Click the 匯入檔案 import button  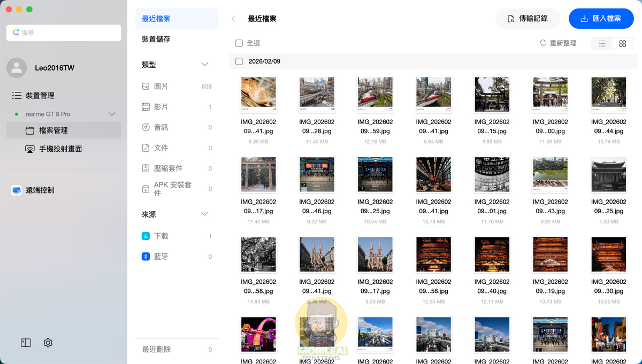point(601,19)
